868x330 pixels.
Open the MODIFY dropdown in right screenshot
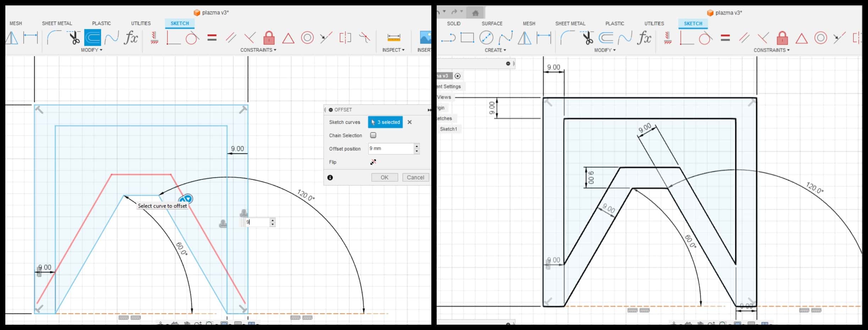point(605,50)
